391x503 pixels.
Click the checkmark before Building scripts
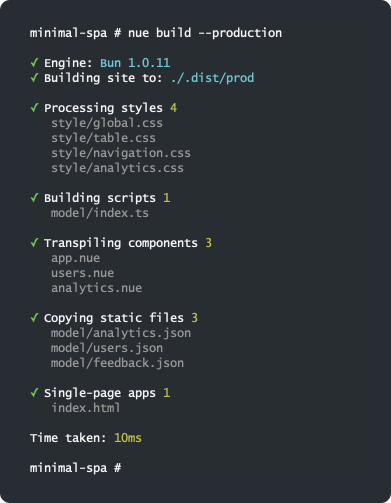pyautogui.click(x=34, y=197)
